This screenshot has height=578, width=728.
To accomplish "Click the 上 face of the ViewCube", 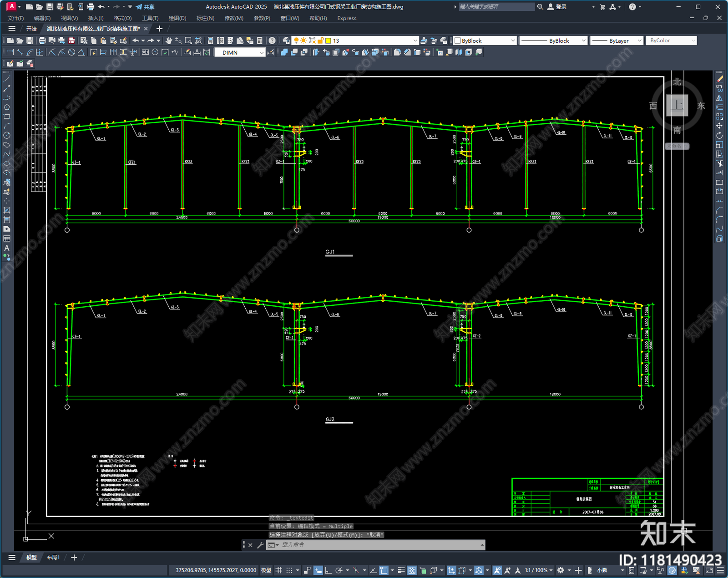I will tap(677, 106).
